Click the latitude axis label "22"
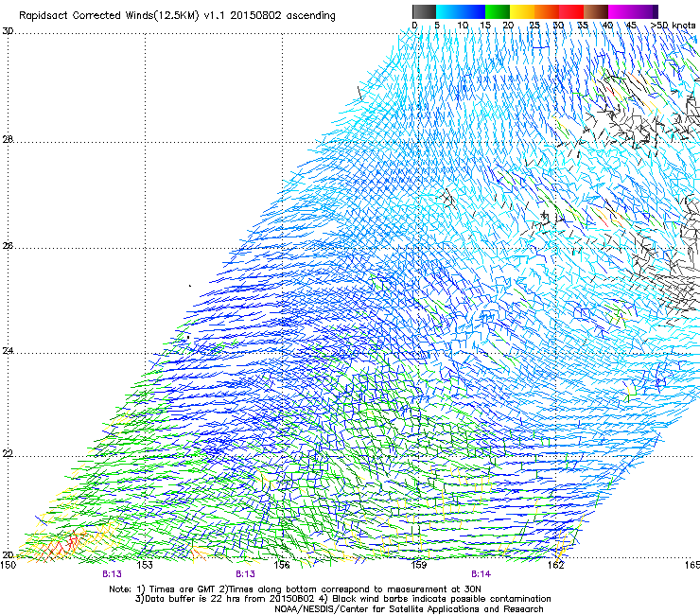Viewport: 700px width, 615px height. (8, 454)
